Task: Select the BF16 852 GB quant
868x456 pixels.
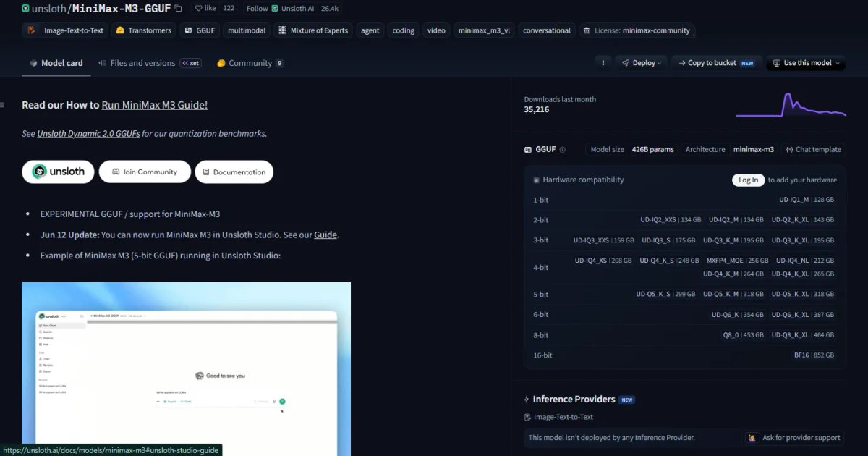Action: tap(814, 355)
